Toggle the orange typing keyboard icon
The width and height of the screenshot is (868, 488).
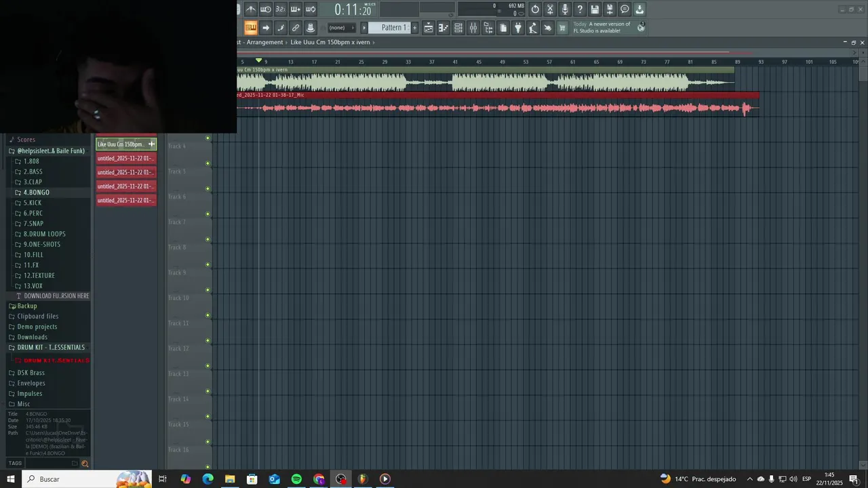click(x=251, y=28)
